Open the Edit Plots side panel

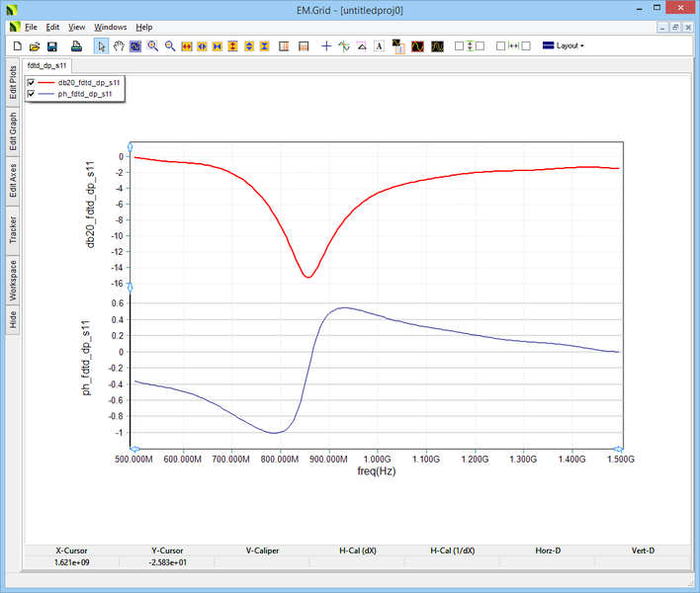coord(13,84)
